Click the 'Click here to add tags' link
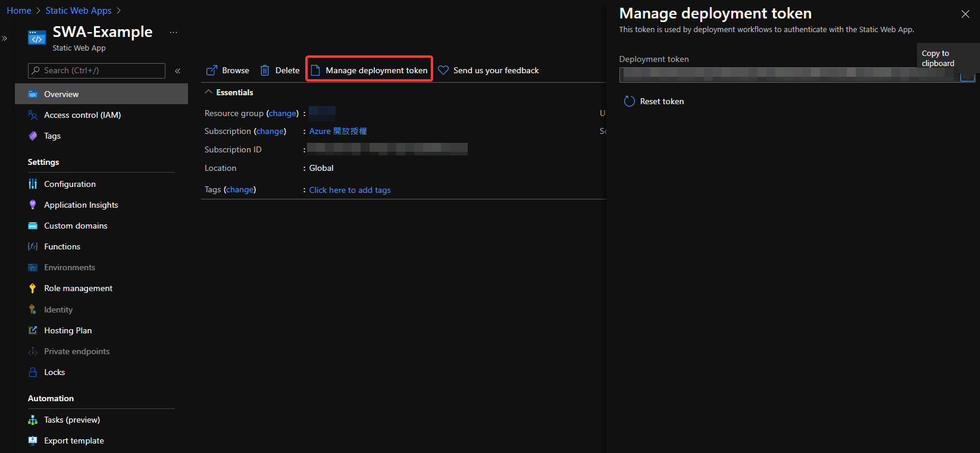980x453 pixels. point(350,190)
